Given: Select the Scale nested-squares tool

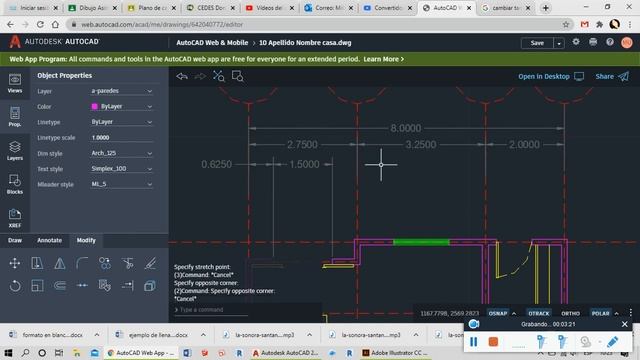Looking at the screenshot, I should pos(37,286).
